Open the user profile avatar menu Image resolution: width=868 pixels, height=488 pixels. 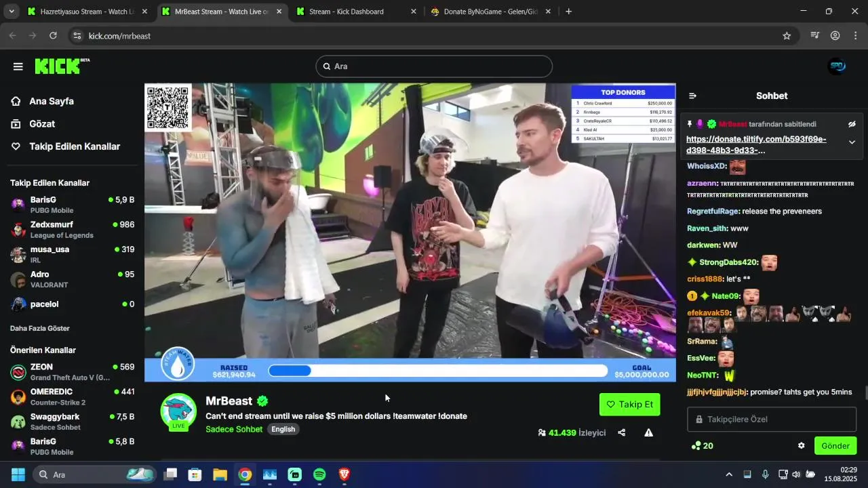coord(837,66)
